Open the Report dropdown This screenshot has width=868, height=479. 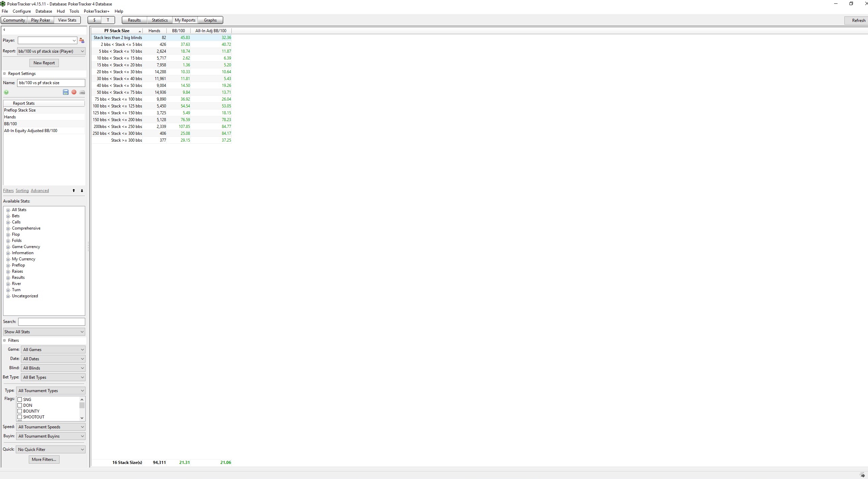pos(51,51)
